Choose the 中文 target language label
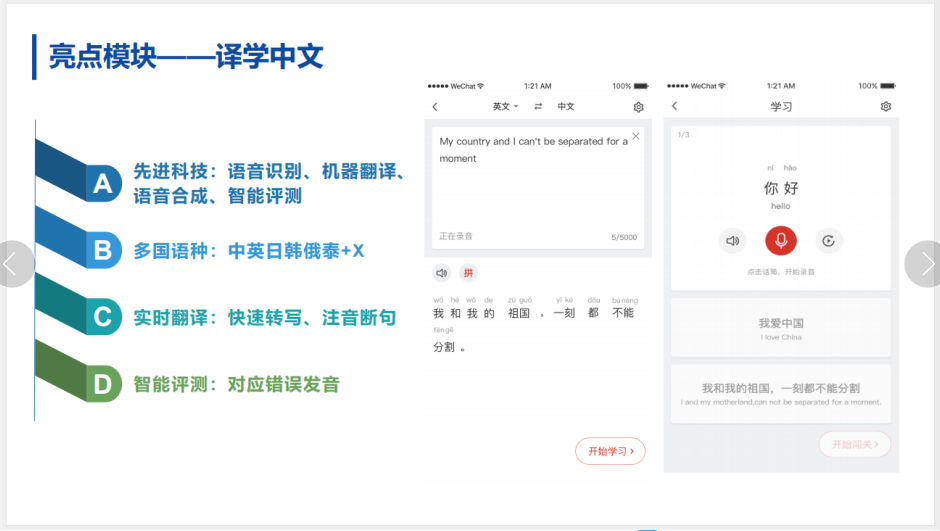The width and height of the screenshot is (940, 531). tap(566, 107)
